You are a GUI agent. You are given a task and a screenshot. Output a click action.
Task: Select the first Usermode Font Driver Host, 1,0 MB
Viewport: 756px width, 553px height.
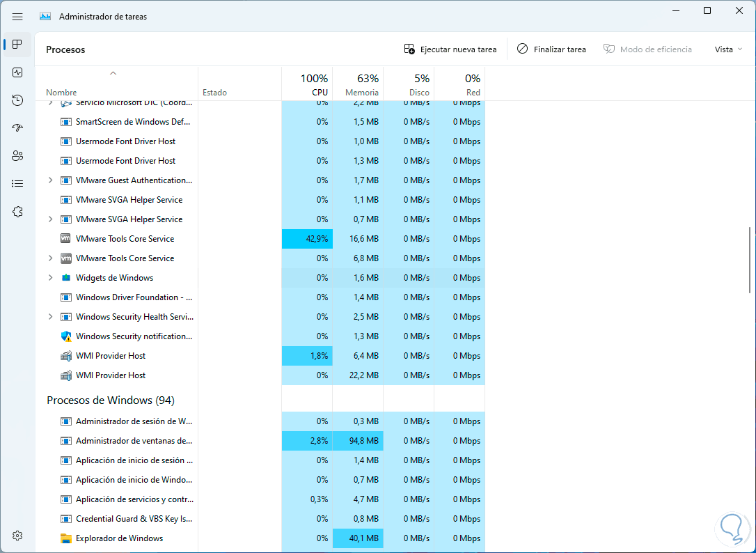260,141
